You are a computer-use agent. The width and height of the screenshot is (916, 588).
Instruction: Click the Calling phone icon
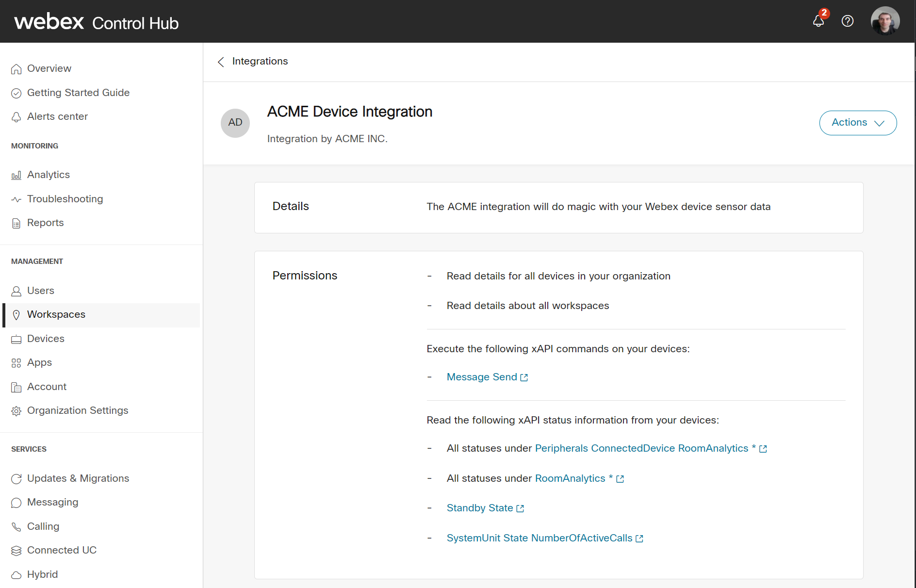(x=16, y=527)
